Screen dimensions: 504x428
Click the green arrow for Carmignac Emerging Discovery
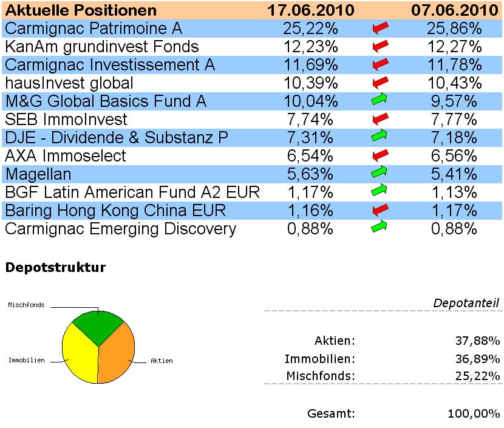(x=380, y=228)
